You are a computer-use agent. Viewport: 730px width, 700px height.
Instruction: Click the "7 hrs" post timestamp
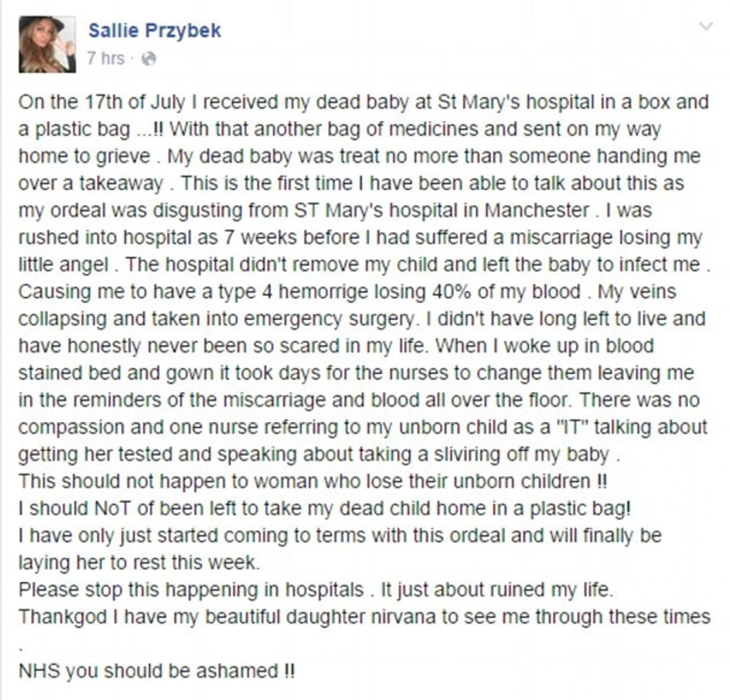pos(106,59)
